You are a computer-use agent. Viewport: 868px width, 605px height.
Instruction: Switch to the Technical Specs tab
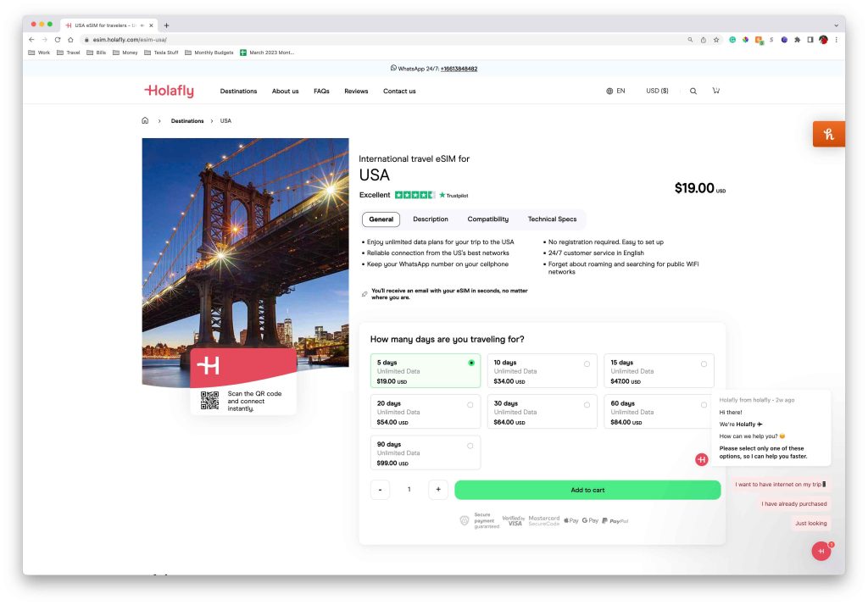[x=552, y=219]
